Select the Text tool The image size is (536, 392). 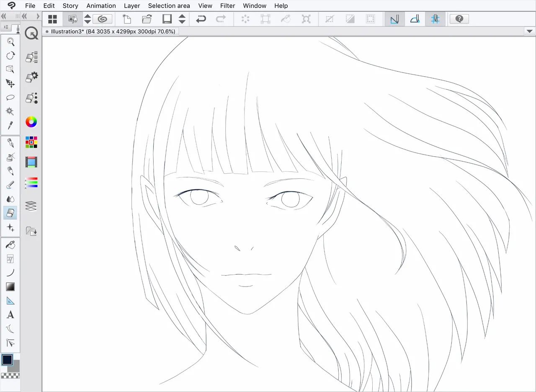pos(10,315)
